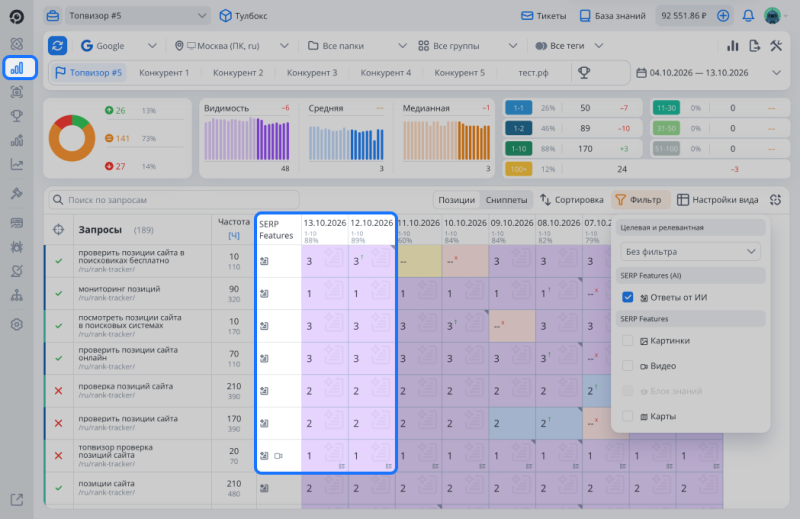
Task: Open База знаний knowledge base
Action: [613, 16]
